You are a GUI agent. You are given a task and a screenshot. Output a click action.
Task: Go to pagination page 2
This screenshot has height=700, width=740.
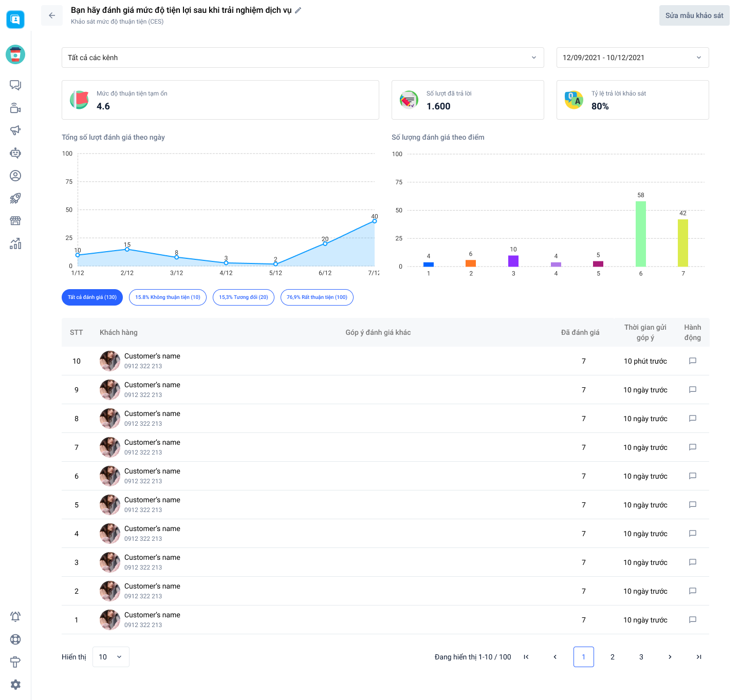coord(612,657)
